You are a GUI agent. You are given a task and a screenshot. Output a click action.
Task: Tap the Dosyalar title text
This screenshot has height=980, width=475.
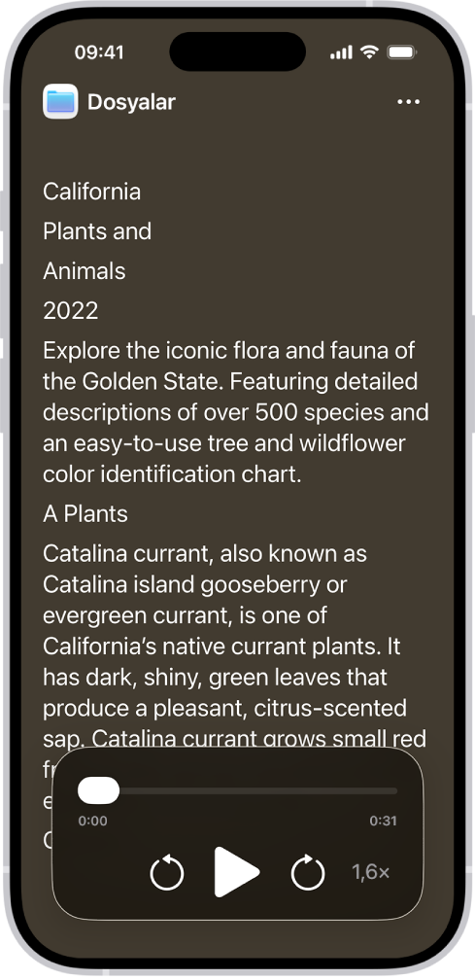(131, 102)
